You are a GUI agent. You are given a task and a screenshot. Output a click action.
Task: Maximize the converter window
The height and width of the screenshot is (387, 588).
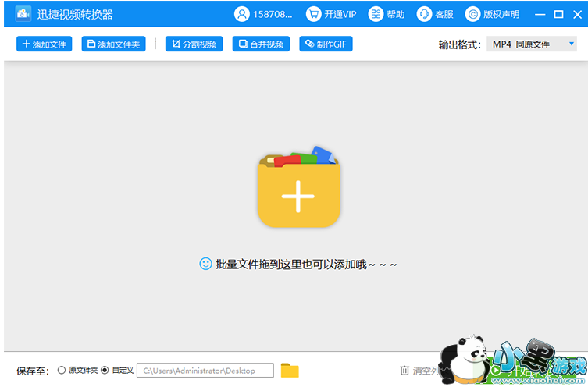559,14
